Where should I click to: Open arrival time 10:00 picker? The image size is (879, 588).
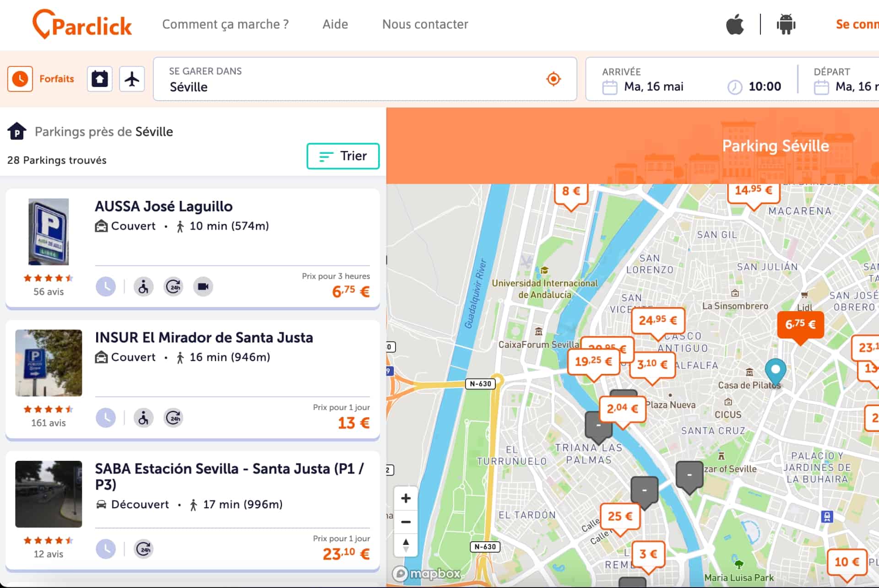pyautogui.click(x=754, y=86)
